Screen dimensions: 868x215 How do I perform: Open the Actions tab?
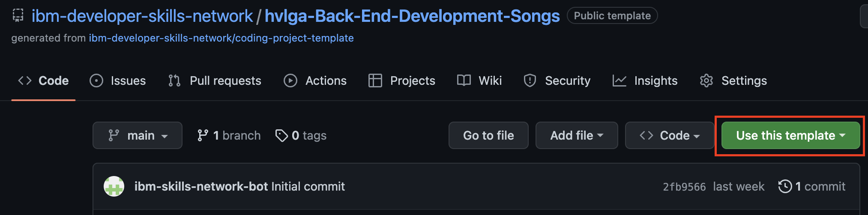tap(315, 81)
